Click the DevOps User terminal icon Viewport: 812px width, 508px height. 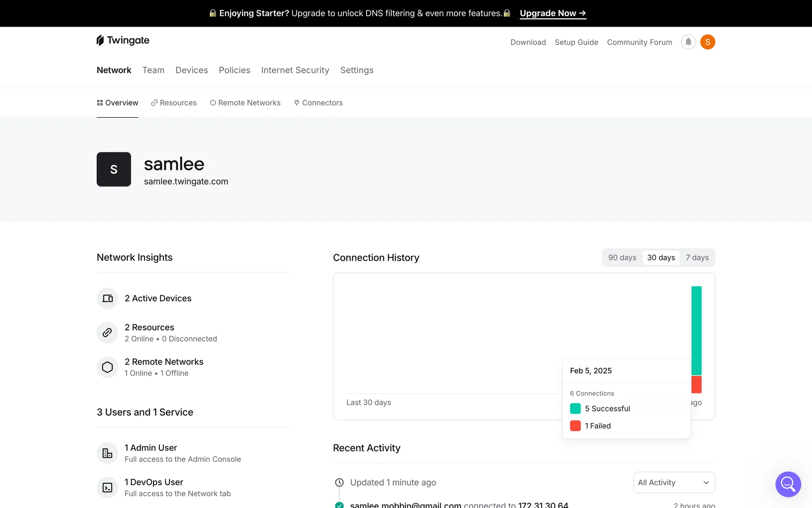[x=107, y=487]
